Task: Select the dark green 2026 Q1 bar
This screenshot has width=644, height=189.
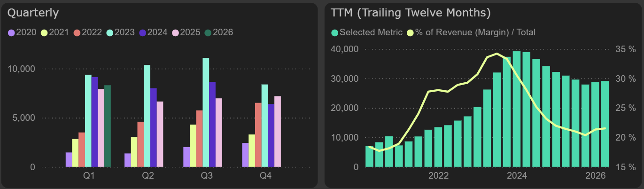Action: click(108, 126)
